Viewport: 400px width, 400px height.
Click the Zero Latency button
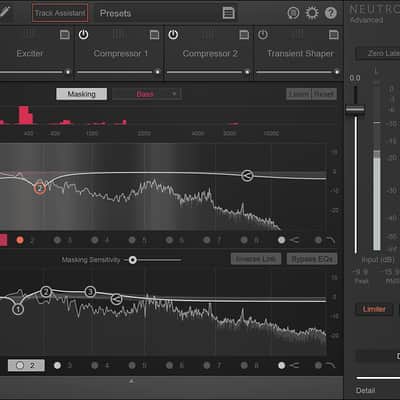[x=378, y=53]
